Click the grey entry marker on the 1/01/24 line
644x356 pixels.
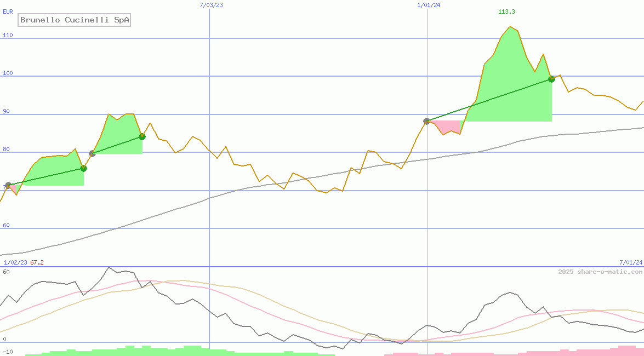pyautogui.click(x=426, y=121)
